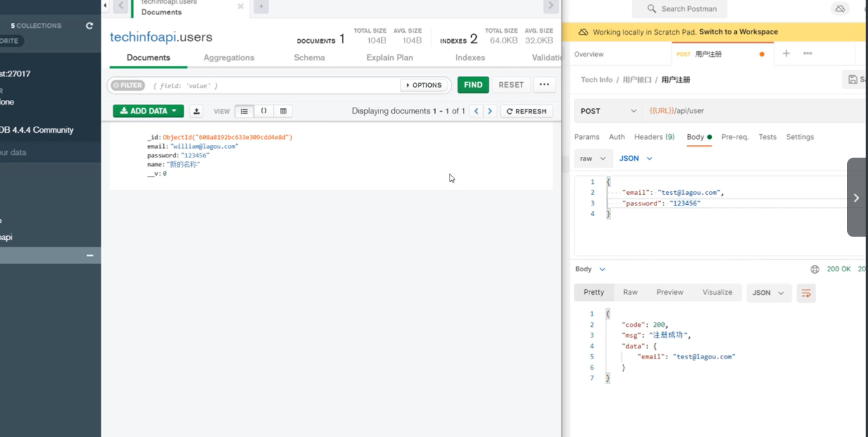The height and width of the screenshot is (437, 868).
Task: Go to previous page of documents
Action: coord(476,111)
